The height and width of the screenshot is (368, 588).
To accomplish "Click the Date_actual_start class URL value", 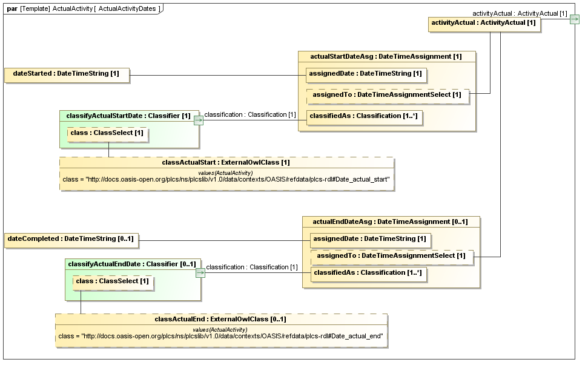I will pyautogui.click(x=226, y=180).
